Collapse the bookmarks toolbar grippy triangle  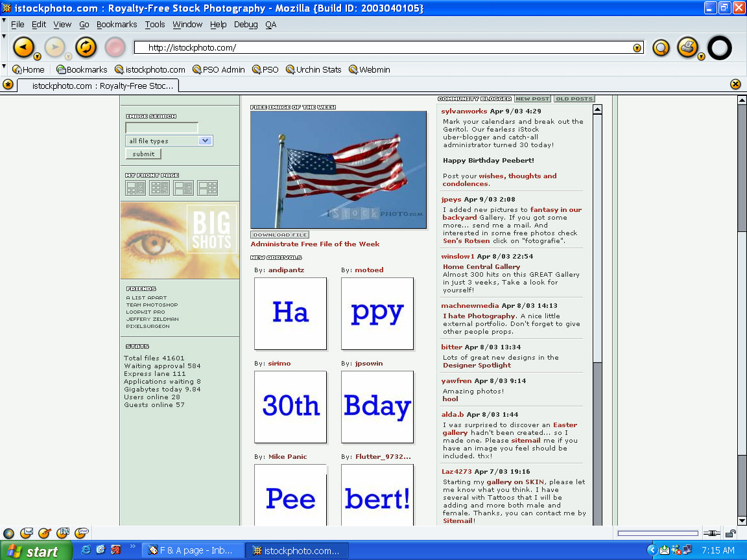4,66
